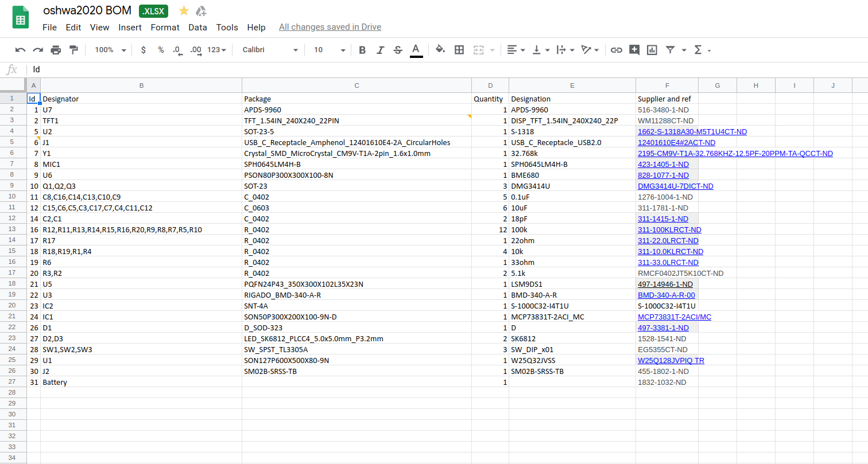
Task: Star the oshwa2020 BOM document
Action: pos(184,10)
